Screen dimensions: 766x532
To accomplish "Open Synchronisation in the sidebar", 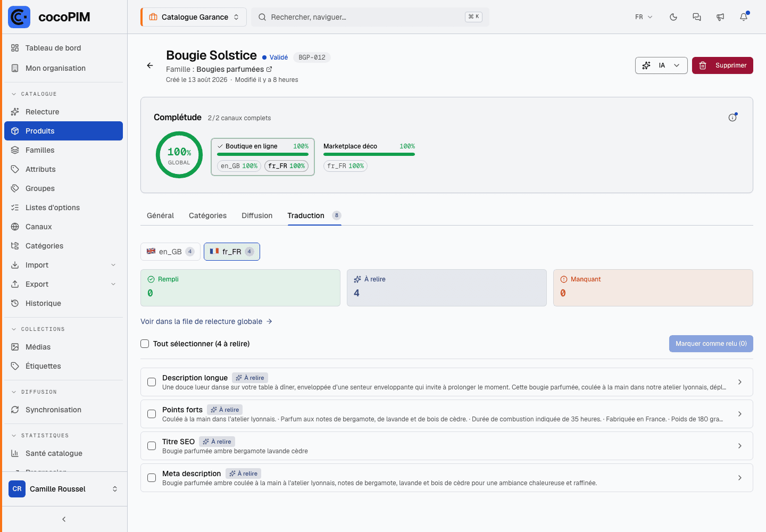I will [63, 410].
